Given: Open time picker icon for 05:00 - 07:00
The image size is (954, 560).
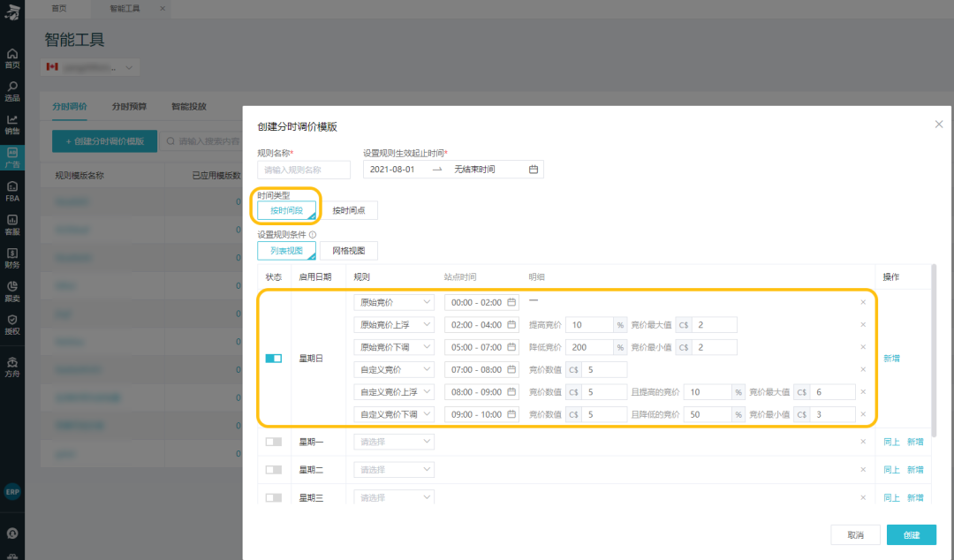Looking at the screenshot, I should (511, 347).
